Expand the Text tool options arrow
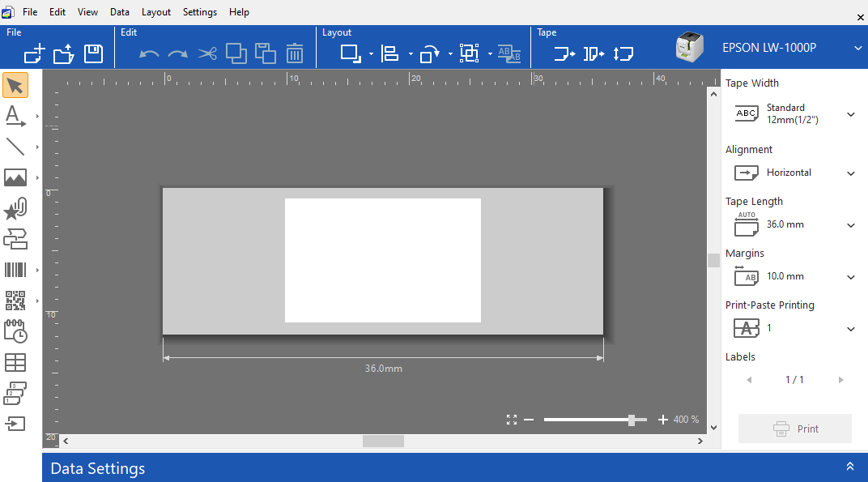This screenshot has width=868, height=482. (37, 117)
